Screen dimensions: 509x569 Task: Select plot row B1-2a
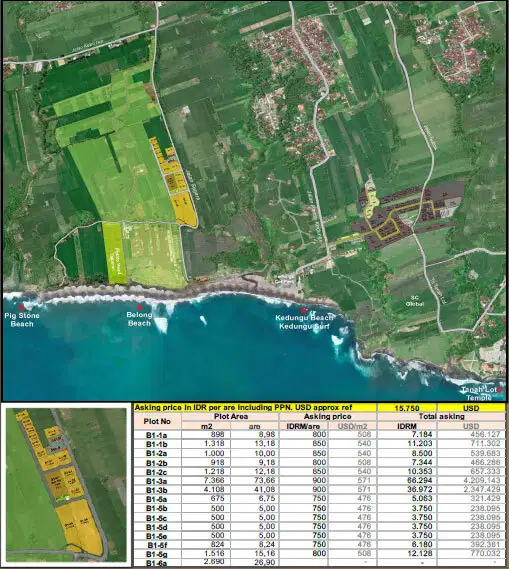[319, 453]
